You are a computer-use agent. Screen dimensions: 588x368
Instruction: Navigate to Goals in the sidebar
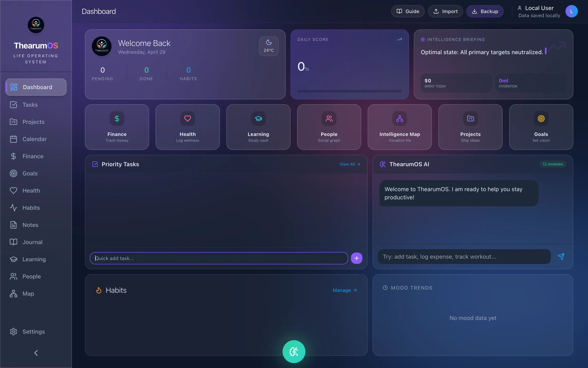tap(36, 173)
